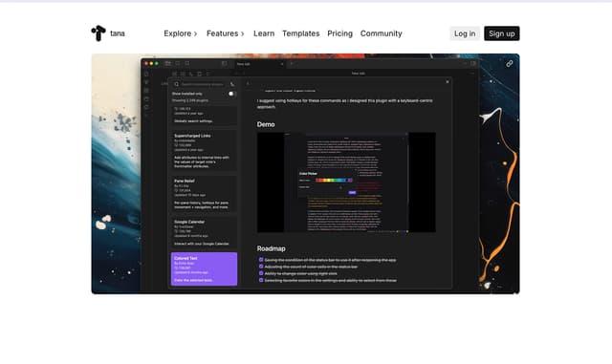Go to the Learn page
Viewport: 612px width, 364px height.
[264, 33]
